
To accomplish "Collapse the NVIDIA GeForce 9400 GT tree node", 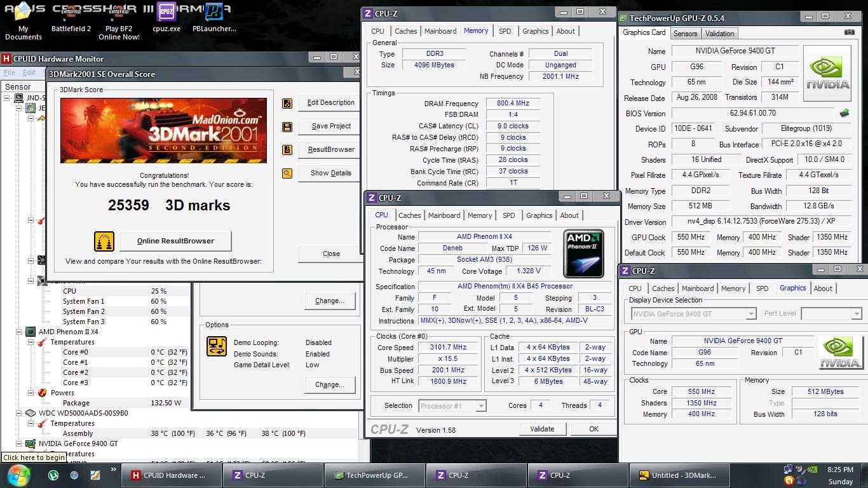I will pos(20,444).
